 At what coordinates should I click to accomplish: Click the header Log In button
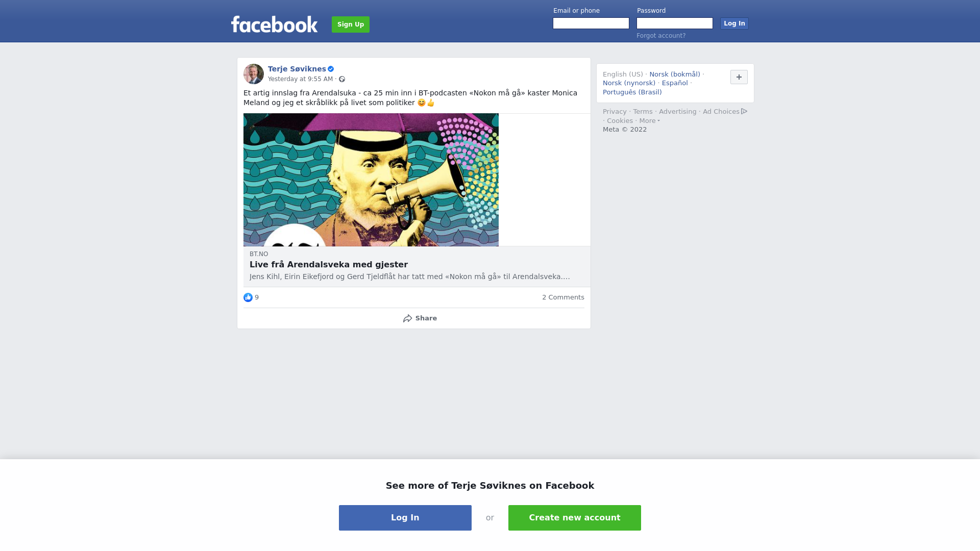pos(734,23)
